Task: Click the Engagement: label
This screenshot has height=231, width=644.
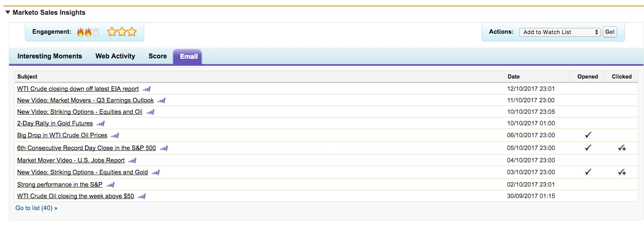Action: [52, 32]
